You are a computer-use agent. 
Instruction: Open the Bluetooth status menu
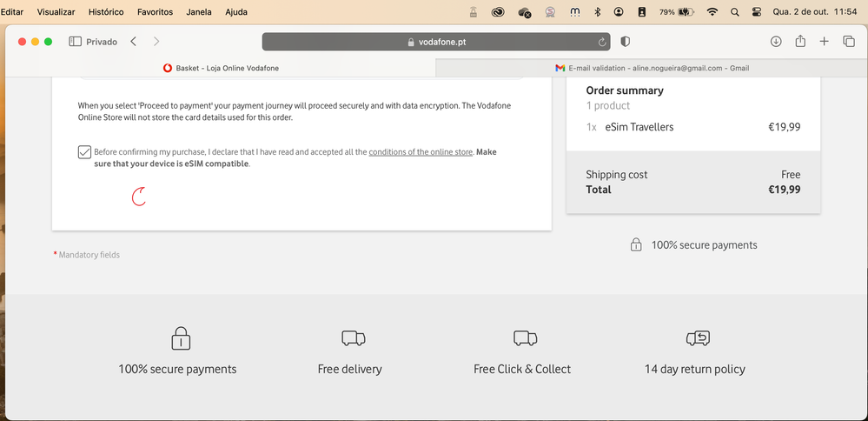click(x=597, y=12)
